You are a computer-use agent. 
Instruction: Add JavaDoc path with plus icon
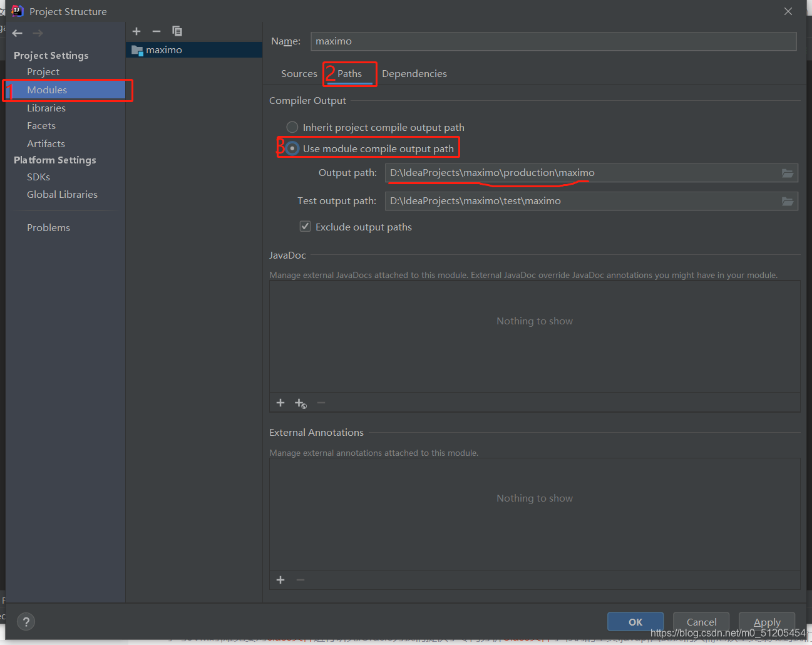(280, 403)
